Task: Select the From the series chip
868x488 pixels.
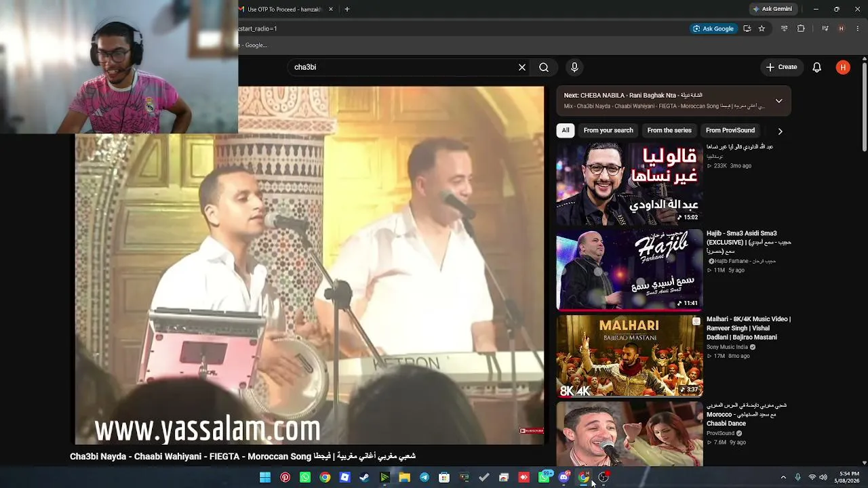Action: [669, 130]
